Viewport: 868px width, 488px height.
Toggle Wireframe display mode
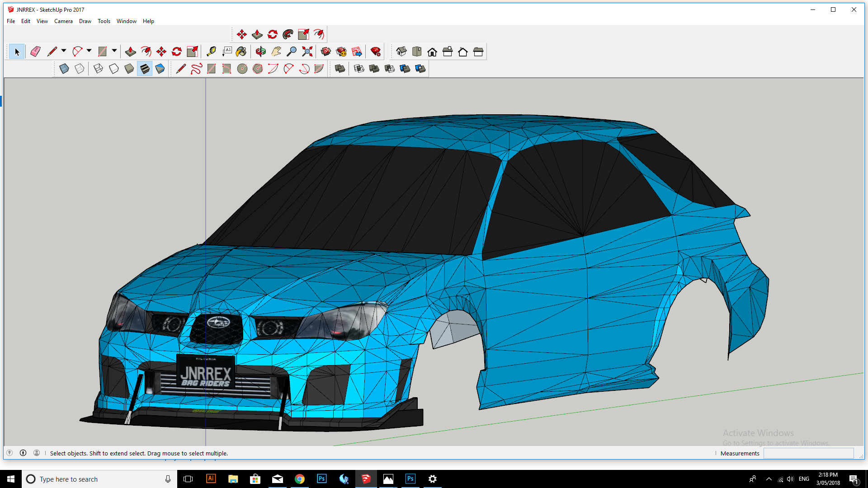[x=98, y=68]
